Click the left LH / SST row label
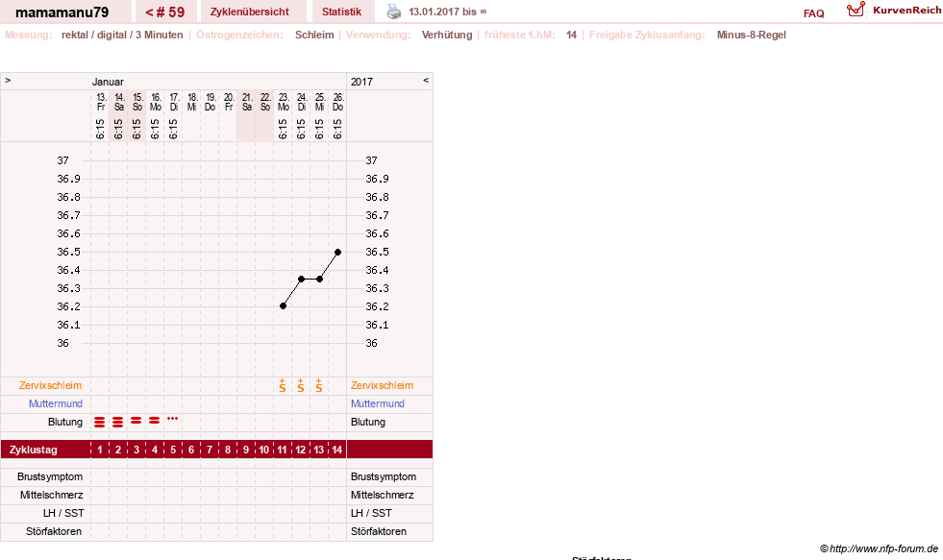 coord(63,513)
